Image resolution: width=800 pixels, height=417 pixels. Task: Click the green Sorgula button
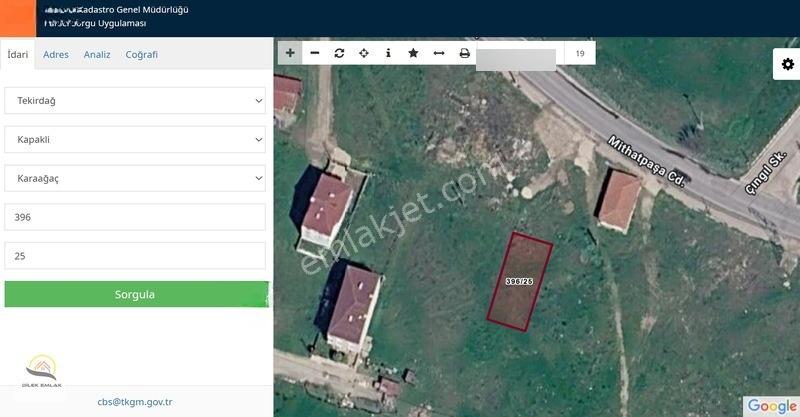(x=136, y=294)
